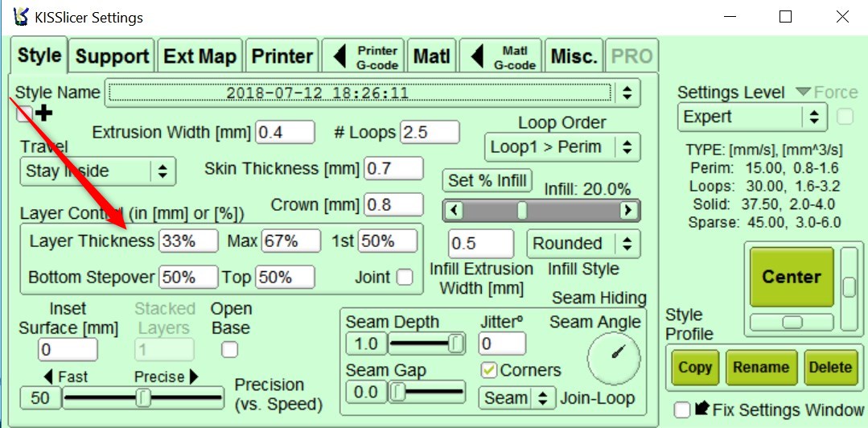Click the 1st layer 50% field

(x=388, y=241)
